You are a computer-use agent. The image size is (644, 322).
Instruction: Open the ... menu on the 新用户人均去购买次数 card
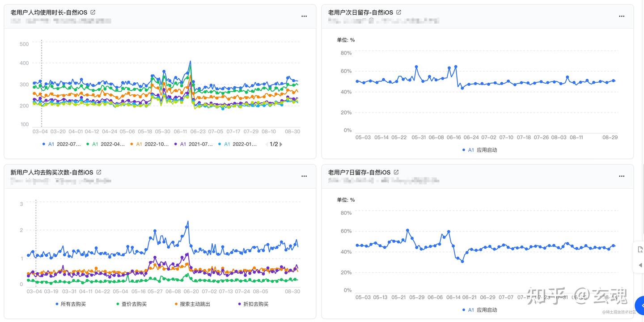tap(304, 176)
